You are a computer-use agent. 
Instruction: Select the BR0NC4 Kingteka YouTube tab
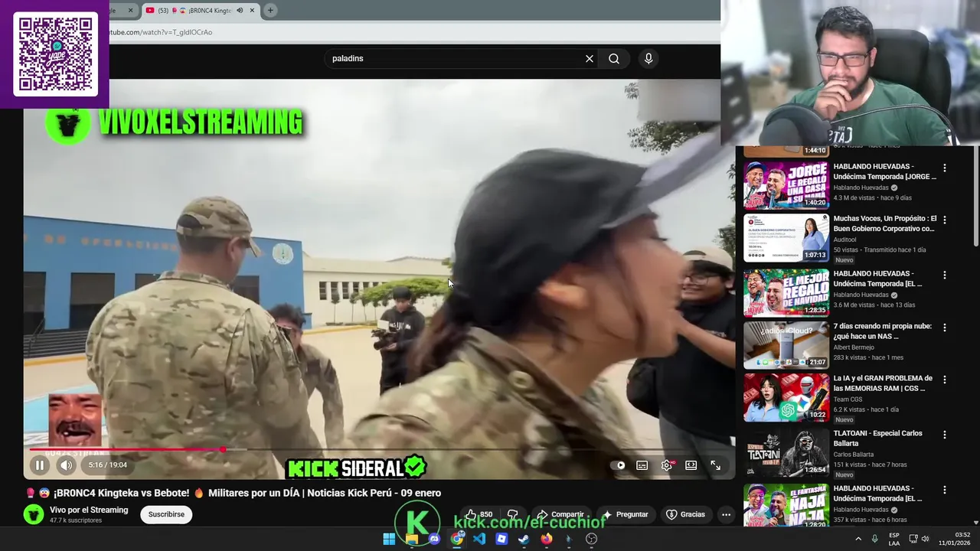pyautogui.click(x=201, y=10)
